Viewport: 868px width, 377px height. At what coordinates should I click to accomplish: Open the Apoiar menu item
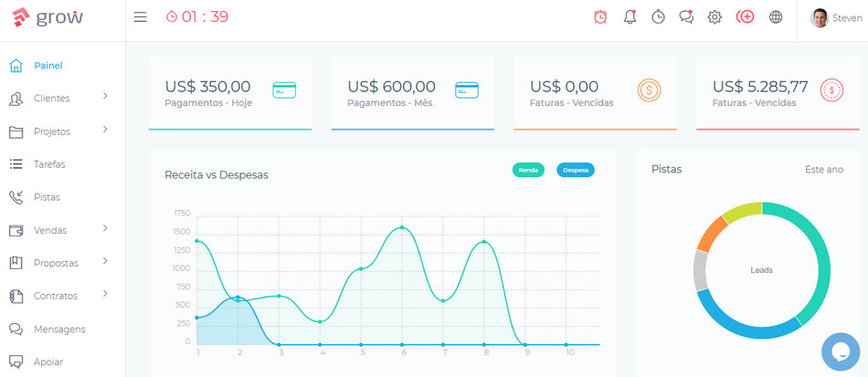[48, 362]
